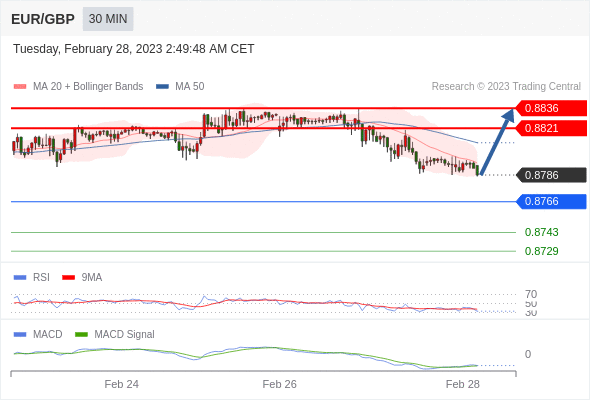Click the 'MACD' legend label
The image size is (590, 400).
coord(48,335)
